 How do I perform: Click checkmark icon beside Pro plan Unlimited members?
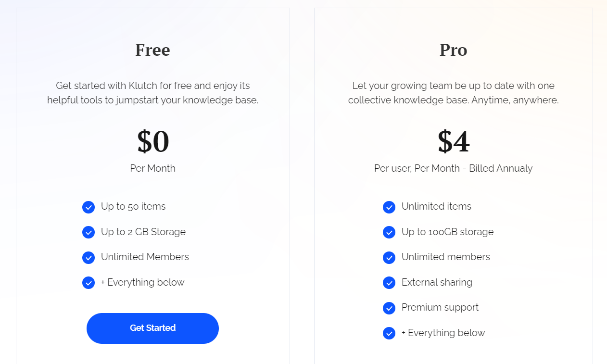point(389,258)
